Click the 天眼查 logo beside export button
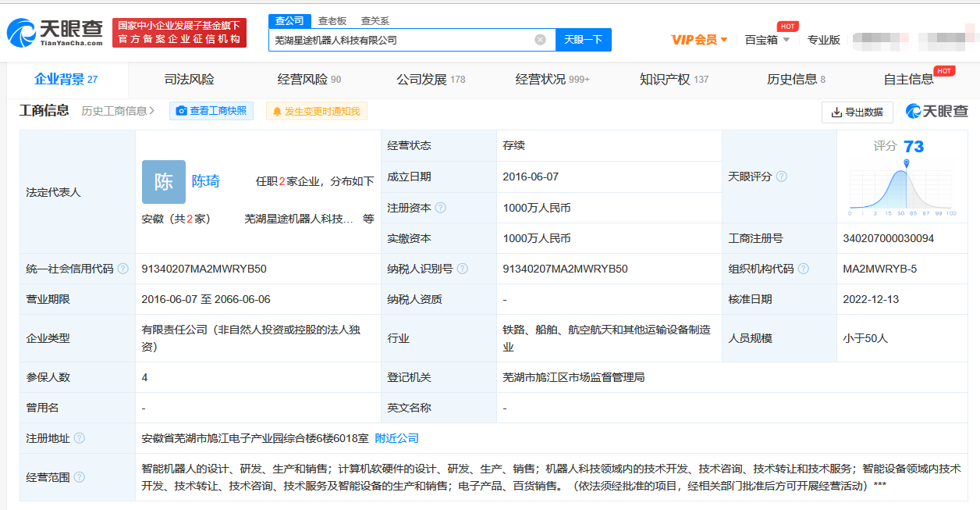This screenshot has width=980, height=510. tap(936, 112)
